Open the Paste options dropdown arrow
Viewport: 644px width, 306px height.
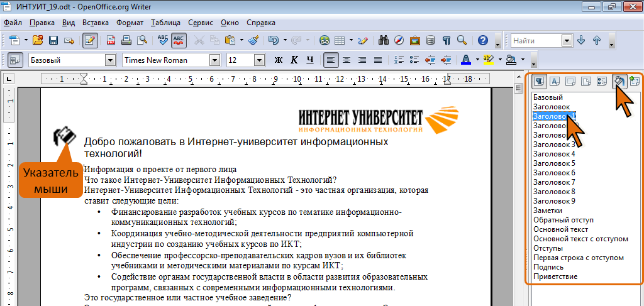pos(242,40)
